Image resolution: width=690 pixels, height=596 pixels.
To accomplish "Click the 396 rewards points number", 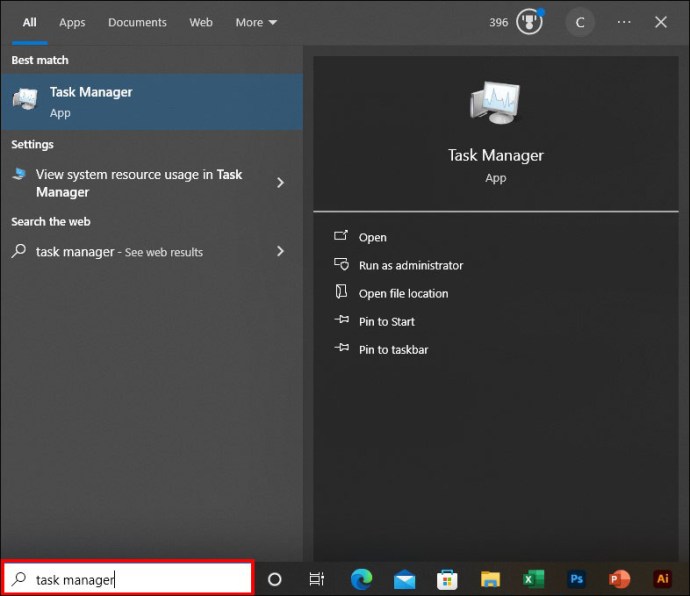I will [x=499, y=22].
